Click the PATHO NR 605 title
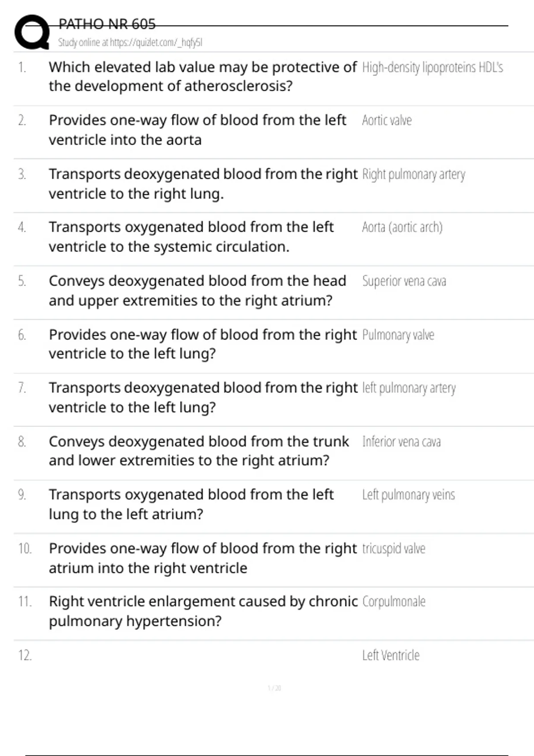Image resolution: width=534 pixels, height=756 pixels. click(107, 24)
